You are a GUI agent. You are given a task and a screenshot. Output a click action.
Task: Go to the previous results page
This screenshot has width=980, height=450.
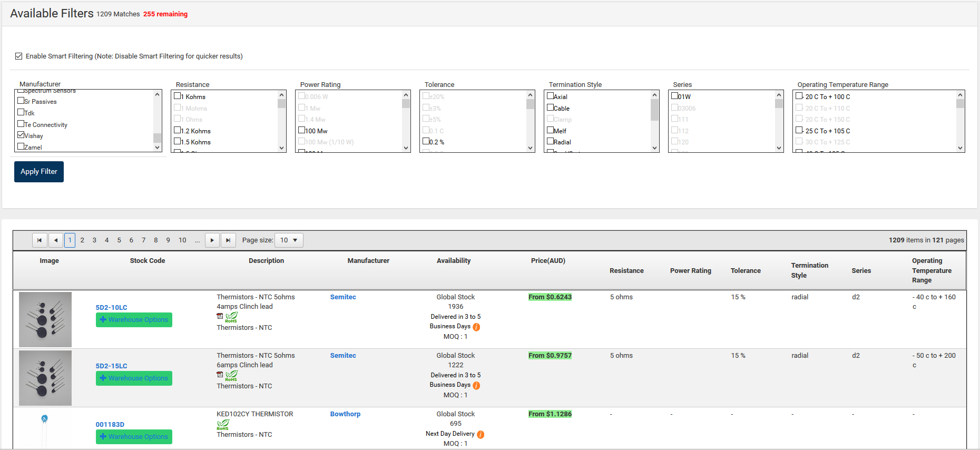pos(56,240)
